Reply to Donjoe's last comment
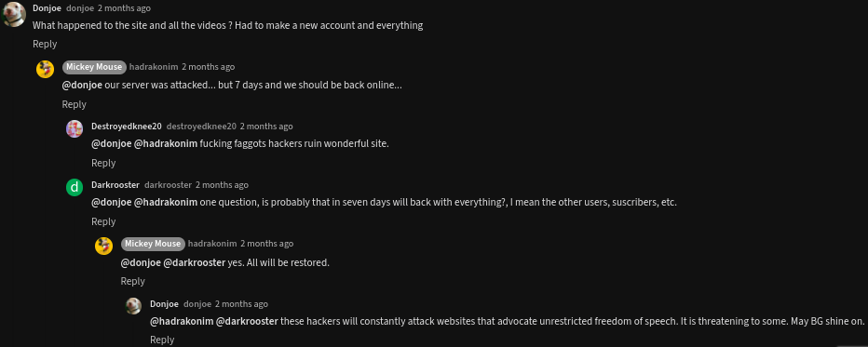The image size is (868, 347). 162,340
